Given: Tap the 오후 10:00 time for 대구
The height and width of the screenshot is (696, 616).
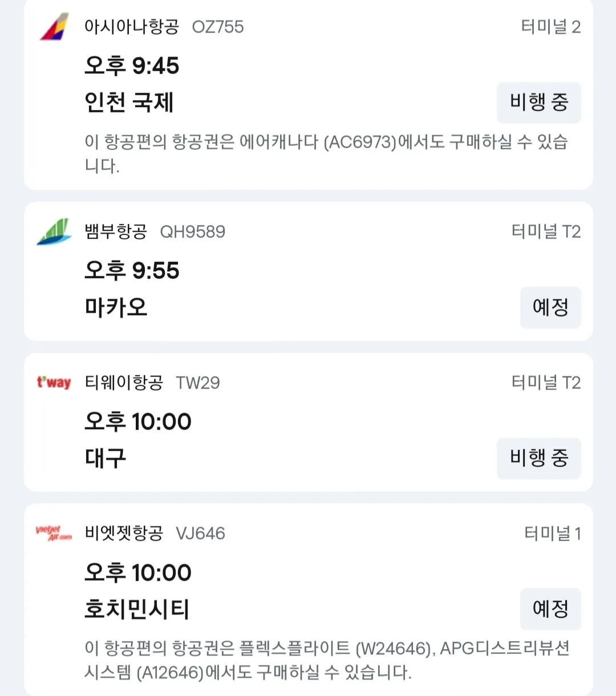Looking at the screenshot, I should pos(138,422).
